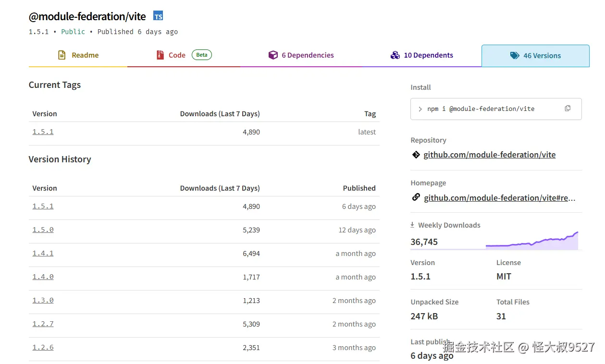Click the Dependencies cube icon
This screenshot has height=364, width=605.
(x=273, y=55)
